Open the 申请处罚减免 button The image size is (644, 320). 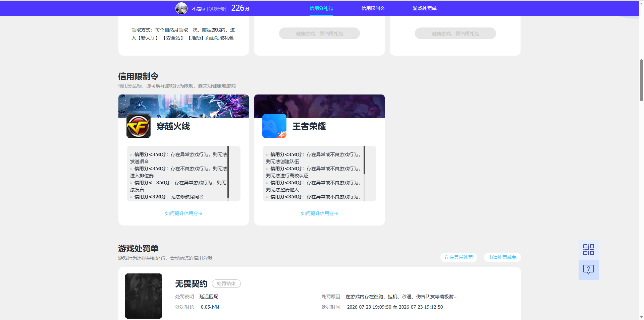click(502, 257)
